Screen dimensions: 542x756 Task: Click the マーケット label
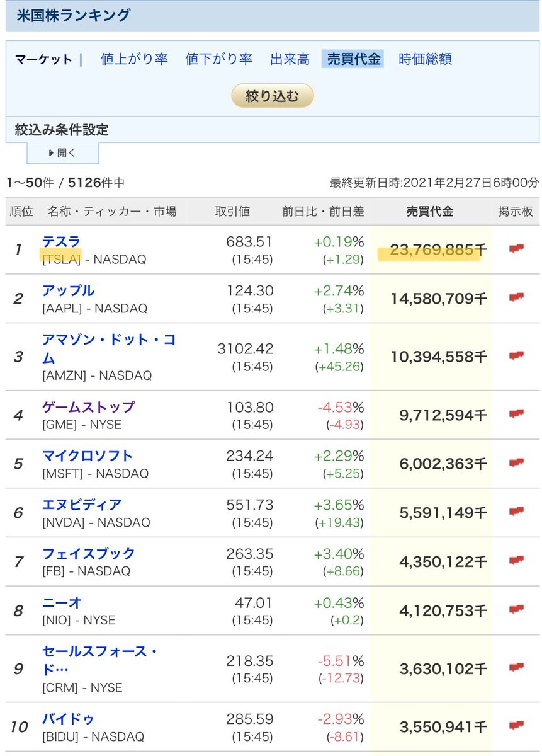click(x=43, y=60)
